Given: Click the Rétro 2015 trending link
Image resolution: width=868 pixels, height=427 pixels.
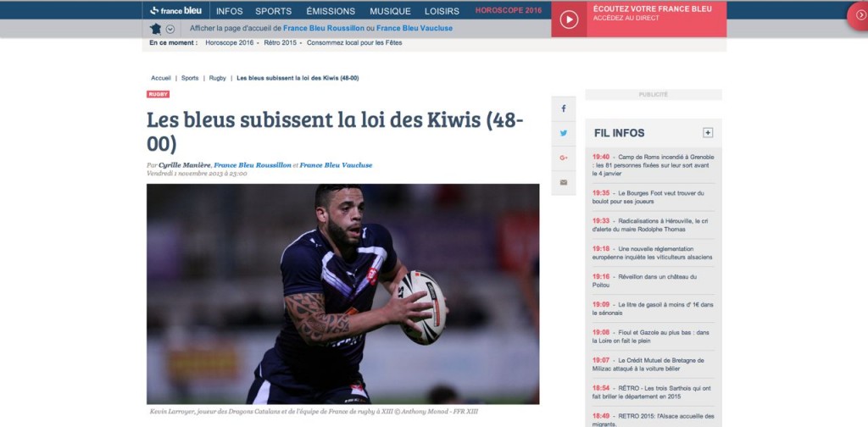Looking at the screenshot, I should pyautogui.click(x=281, y=42).
